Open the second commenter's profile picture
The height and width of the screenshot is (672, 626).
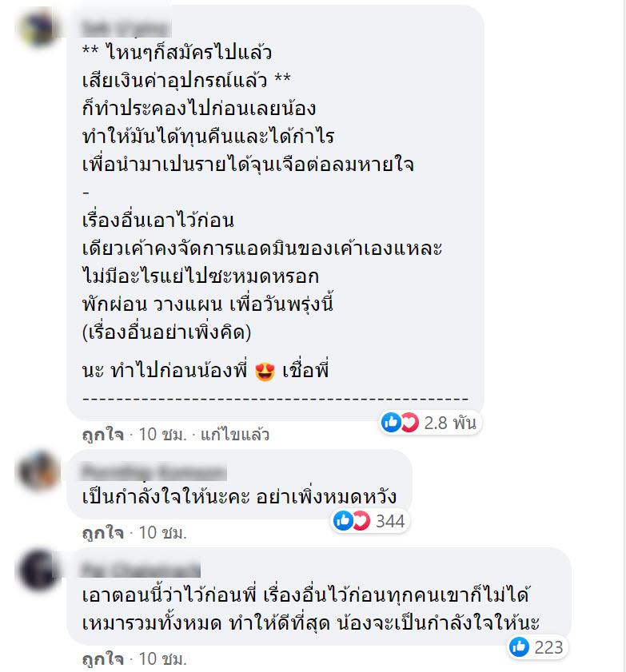tap(38, 470)
